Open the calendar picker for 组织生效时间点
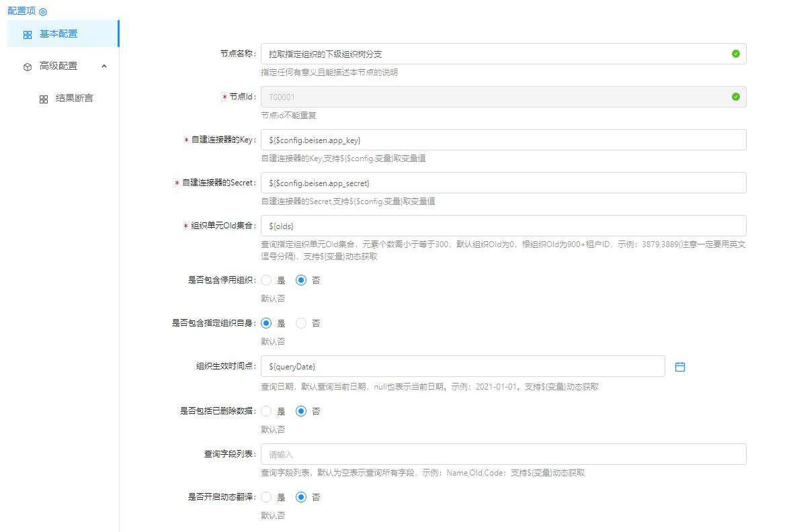789x532 pixels. click(679, 367)
